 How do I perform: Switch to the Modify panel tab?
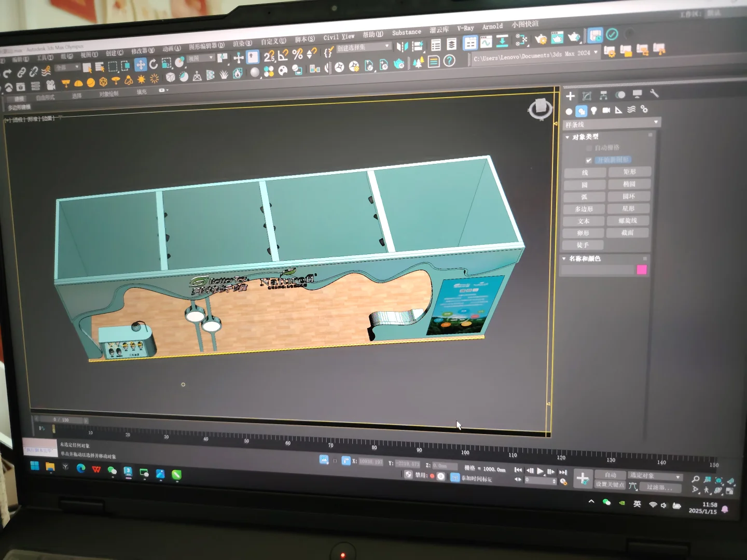(587, 96)
